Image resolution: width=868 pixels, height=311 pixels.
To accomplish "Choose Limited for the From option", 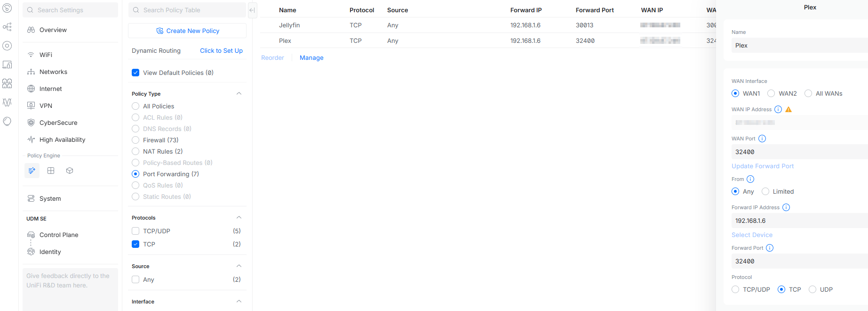I will click(765, 191).
